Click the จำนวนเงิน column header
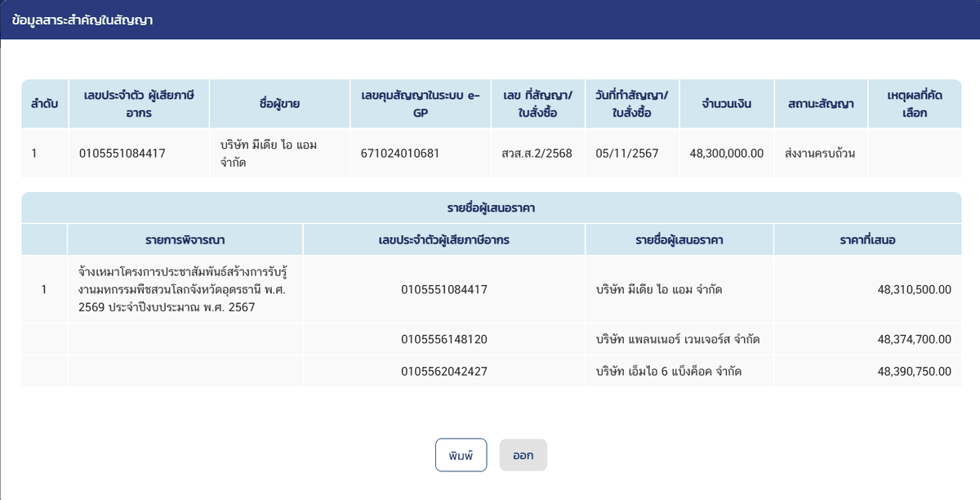980x500 pixels. pyautogui.click(x=727, y=104)
